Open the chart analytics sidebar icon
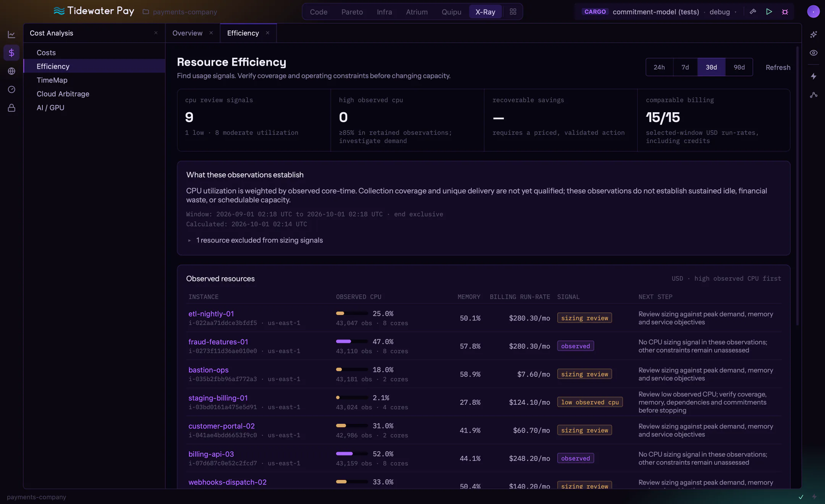Image resolution: width=825 pixels, height=504 pixels. coord(11,35)
